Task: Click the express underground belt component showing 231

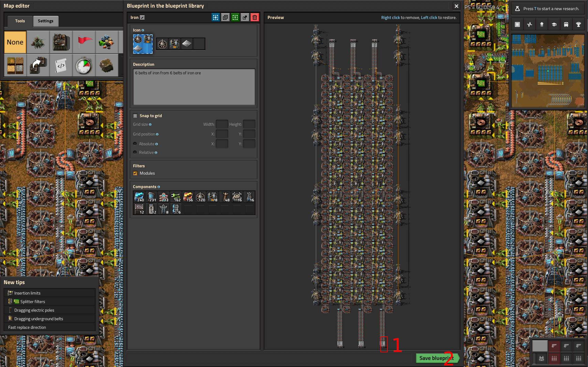Action: point(151,197)
